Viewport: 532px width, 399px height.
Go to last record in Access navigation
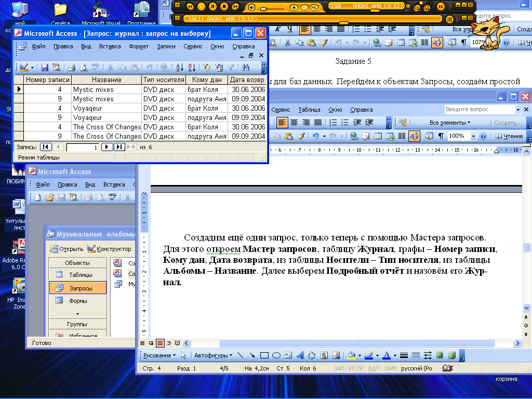pos(119,147)
